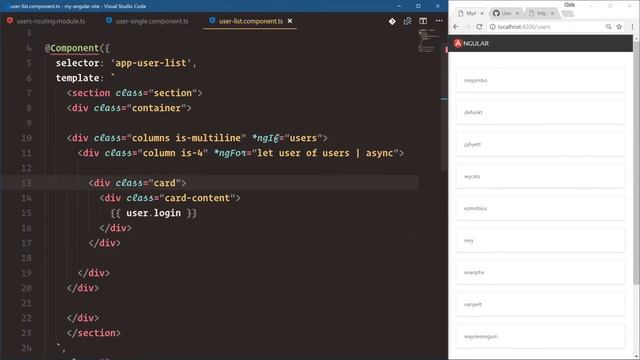Close the GitHub browser tab
The height and width of the screenshot is (360, 640).
coord(517,13)
